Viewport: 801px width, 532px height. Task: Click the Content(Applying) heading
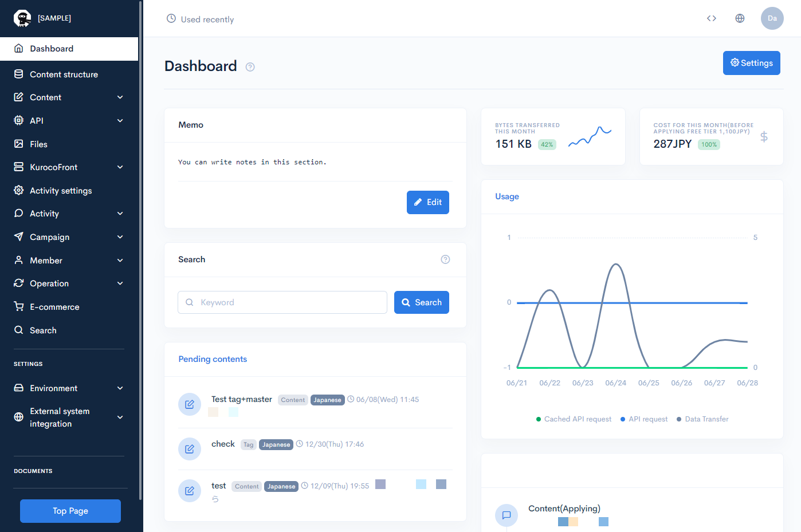564,509
